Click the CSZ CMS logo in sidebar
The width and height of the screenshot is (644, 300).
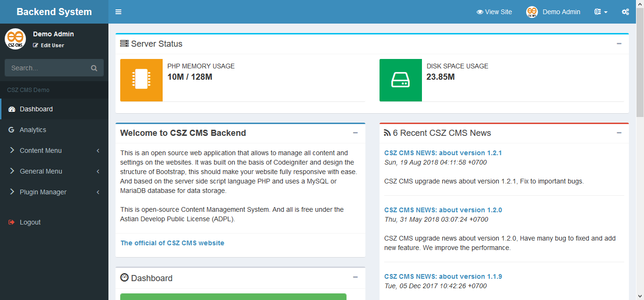coord(16,39)
